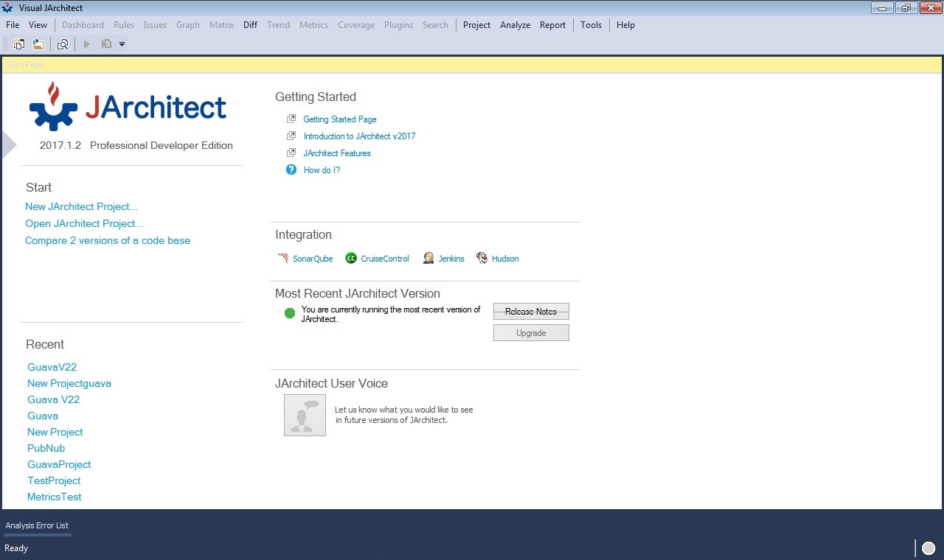This screenshot has width=944, height=560.
Task: Switch to the Analysis Error List tab
Action: coord(37,525)
